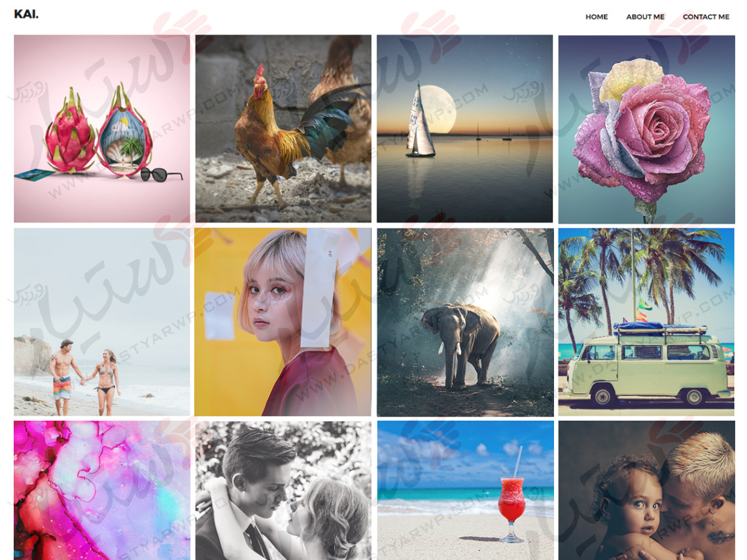
Task: Click the sunglasses in the dragon fruit image
Action: tap(160, 175)
